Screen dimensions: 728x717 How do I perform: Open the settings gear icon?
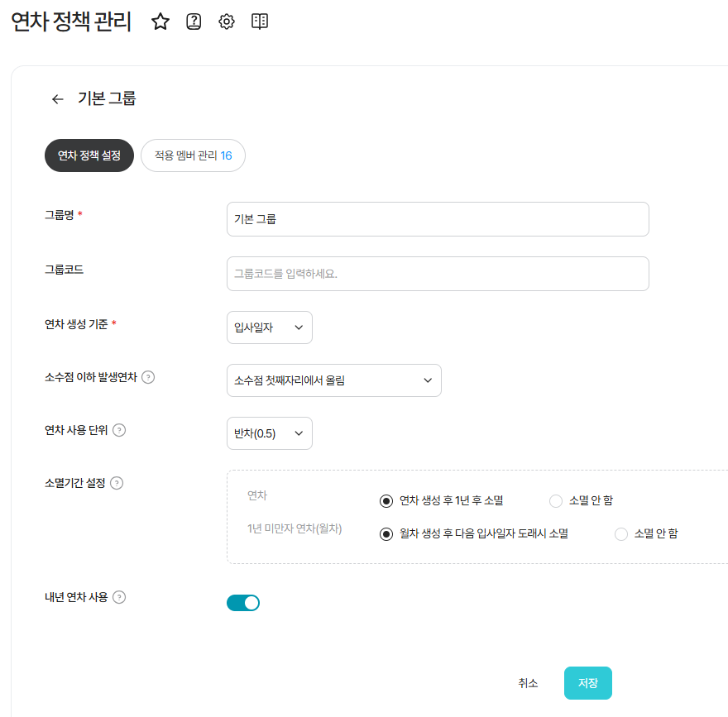(x=227, y=22)
